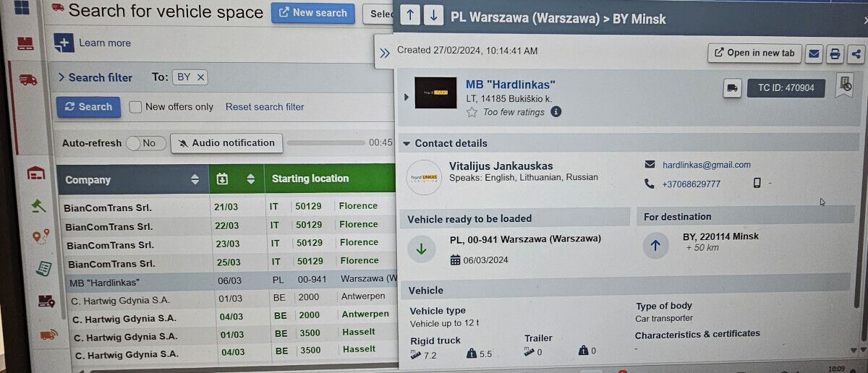Expand the Search filter section

click(x=95, y=77)
